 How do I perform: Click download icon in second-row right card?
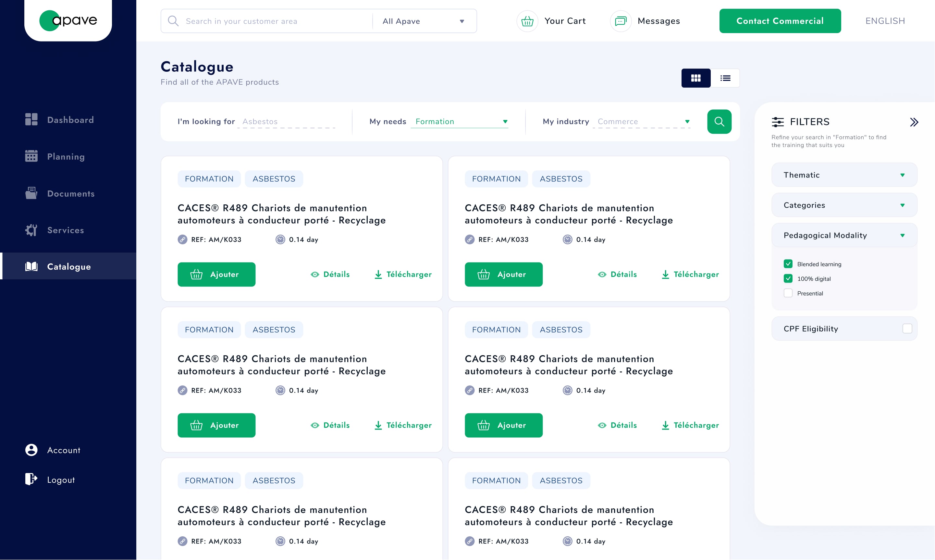click(x=666, y=425)
